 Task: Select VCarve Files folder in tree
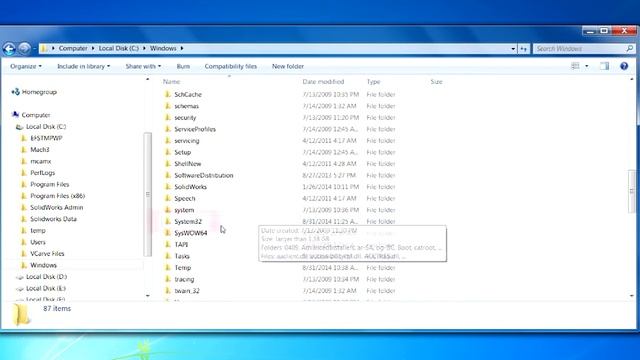point(47,253)
